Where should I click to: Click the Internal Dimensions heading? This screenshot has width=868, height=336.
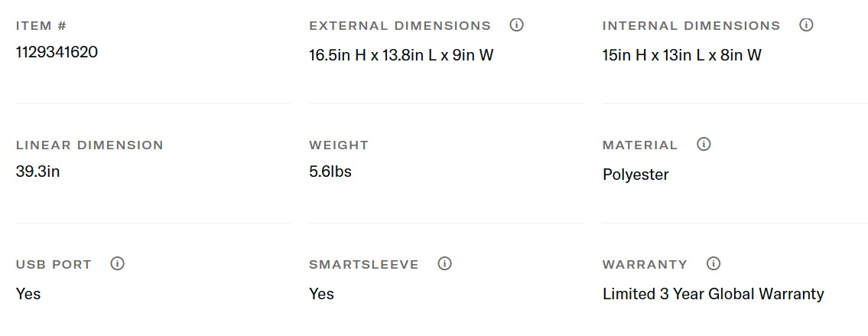pyautogui.click(x=691, y=26)
